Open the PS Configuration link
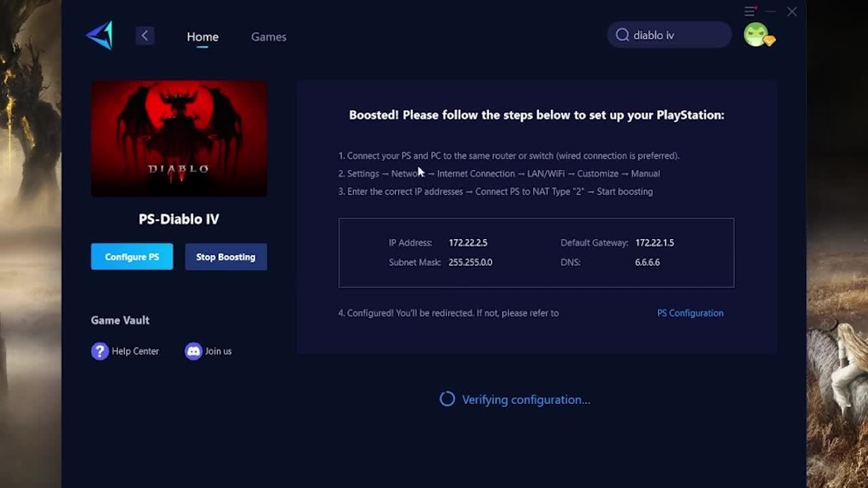Viewport: 868px width, 488px height. point(690,313)
